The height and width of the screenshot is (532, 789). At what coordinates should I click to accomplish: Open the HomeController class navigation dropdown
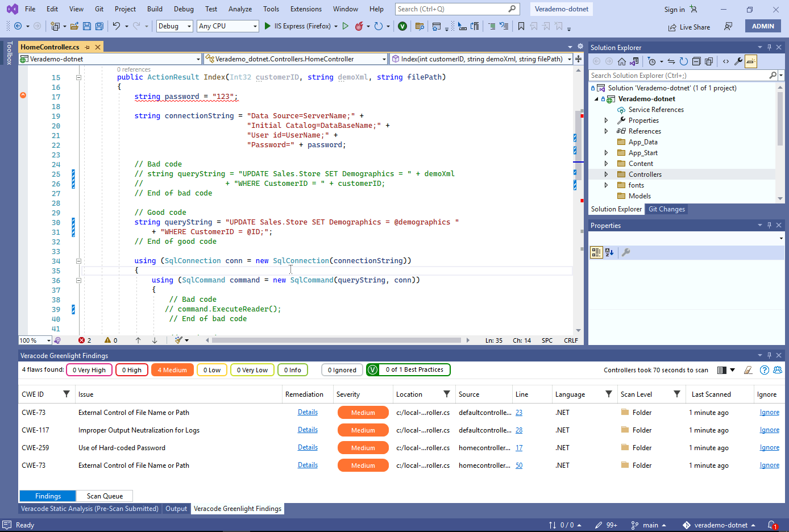tap(296, 59)
